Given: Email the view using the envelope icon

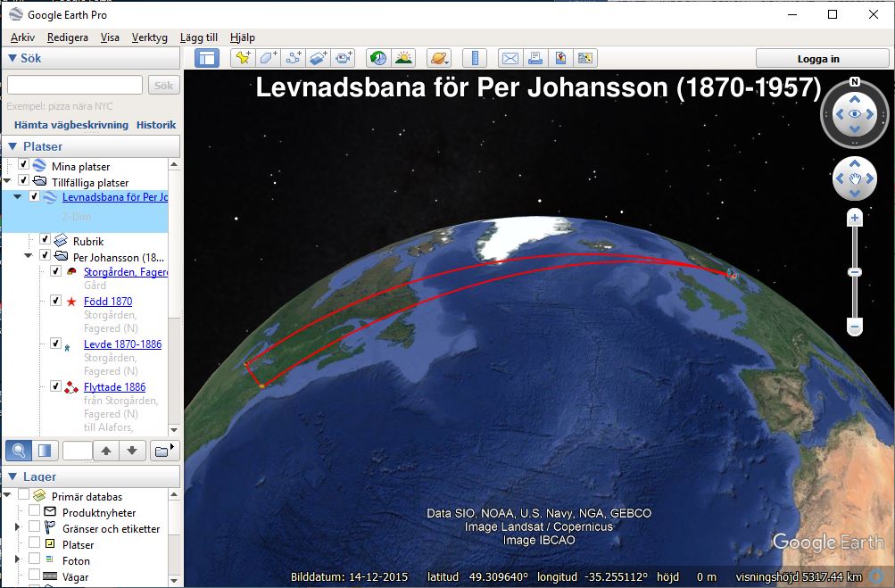Looking at the screenshot, I should pos(510,58).
